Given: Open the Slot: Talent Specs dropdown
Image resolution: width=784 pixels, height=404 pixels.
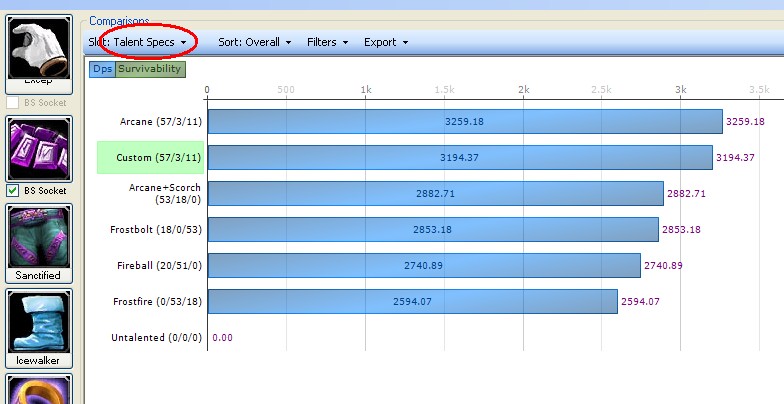Looking at the screenshot, I should [138, 42].
